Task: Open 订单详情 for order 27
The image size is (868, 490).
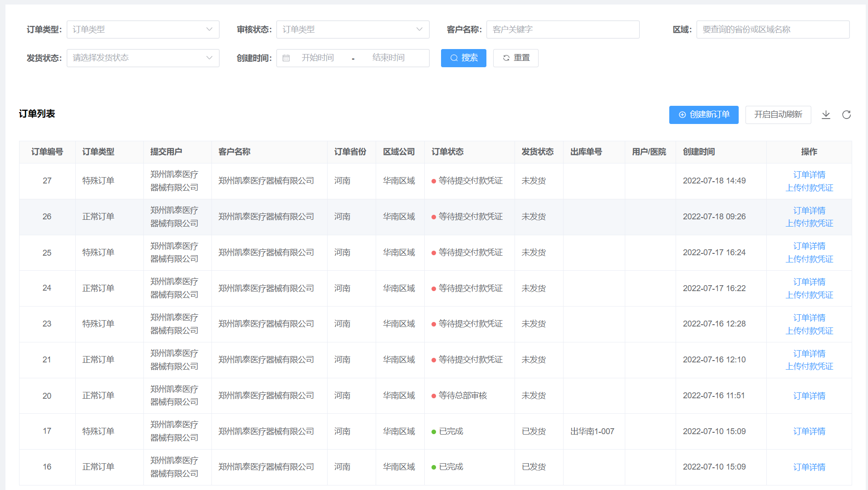Action: [x=809, y=175]
